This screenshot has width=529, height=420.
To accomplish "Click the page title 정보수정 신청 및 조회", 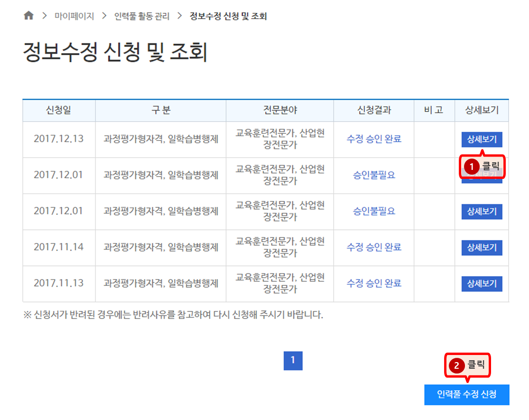I will [115, 52].
